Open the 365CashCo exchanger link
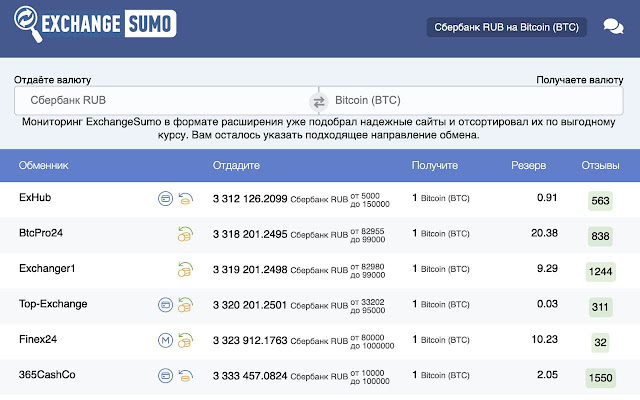 [47, 375]
